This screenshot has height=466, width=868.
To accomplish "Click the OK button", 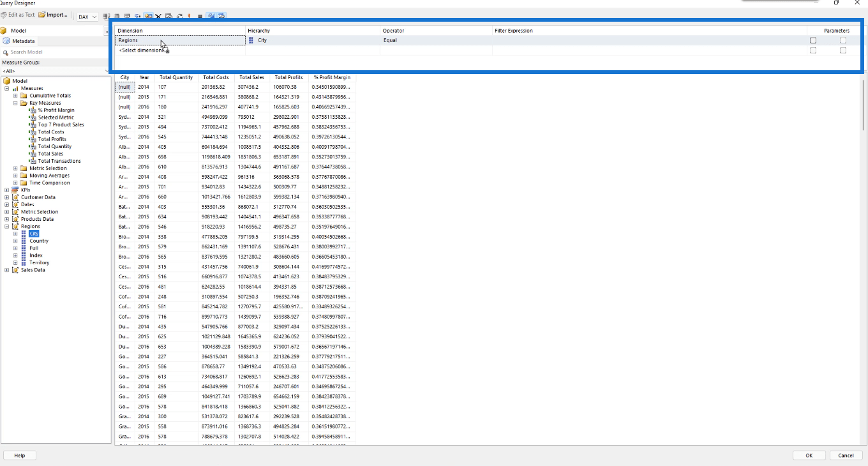I will 809,455.
